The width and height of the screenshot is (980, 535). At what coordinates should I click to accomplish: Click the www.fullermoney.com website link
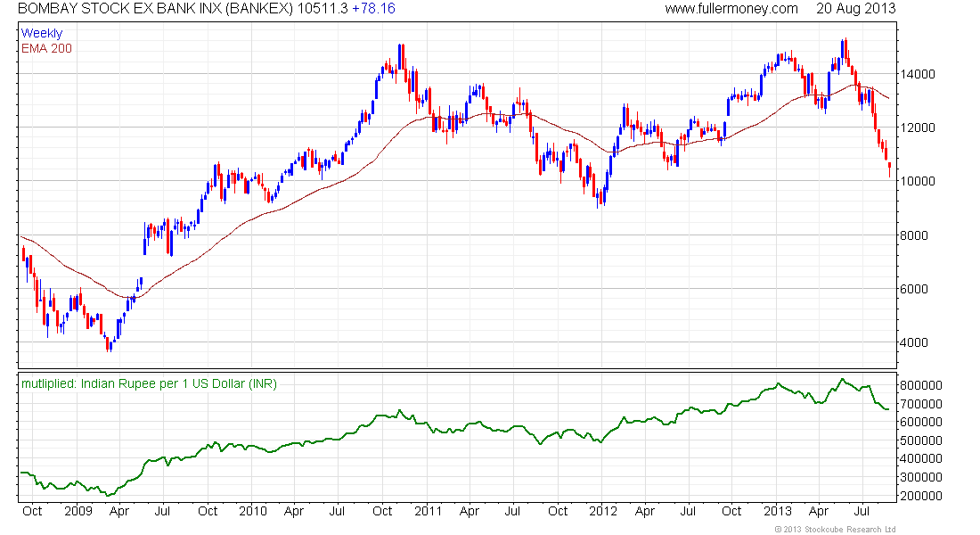pos(731,9)
